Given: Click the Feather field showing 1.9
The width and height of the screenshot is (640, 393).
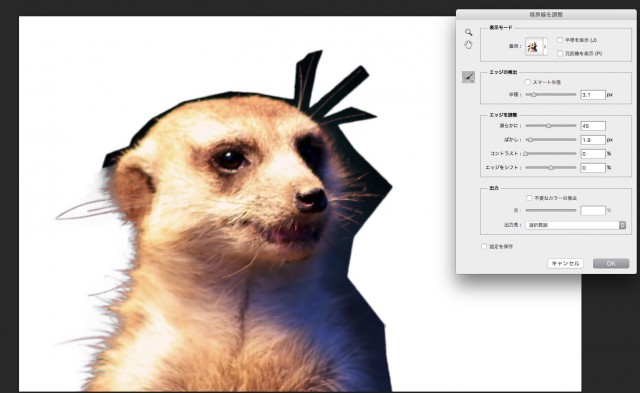Looking at the screenshot, I should pos(593,140).
